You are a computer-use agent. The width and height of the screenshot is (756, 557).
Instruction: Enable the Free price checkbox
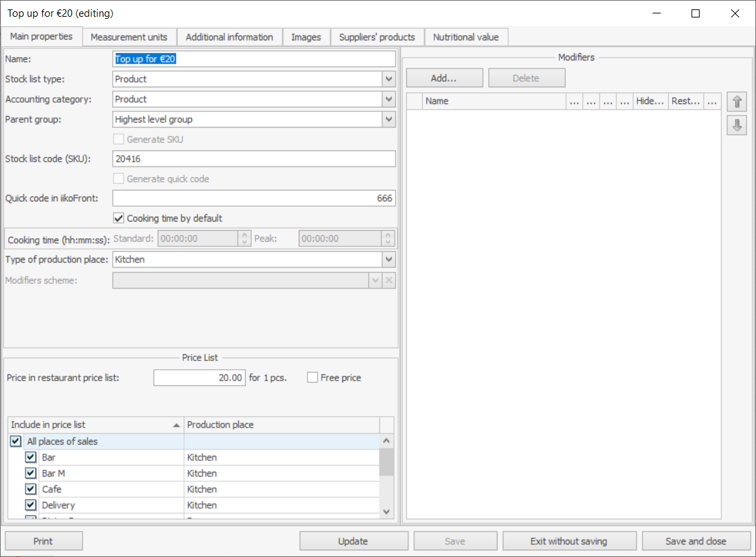coord(312,378)
